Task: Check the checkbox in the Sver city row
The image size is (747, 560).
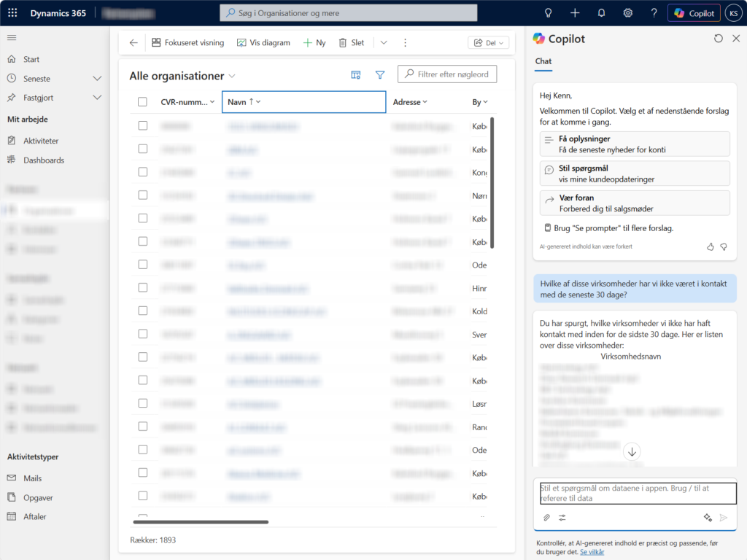Action: [142, 334]
